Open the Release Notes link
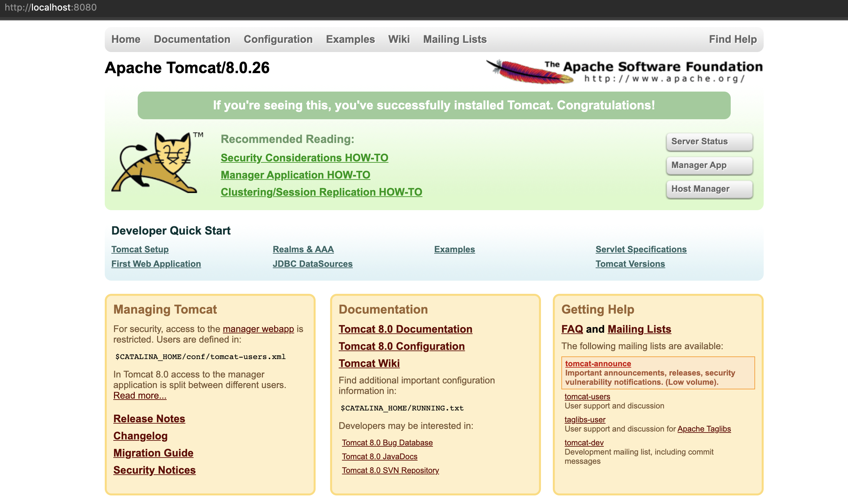The image size is (848, 504). click(149, 419)
